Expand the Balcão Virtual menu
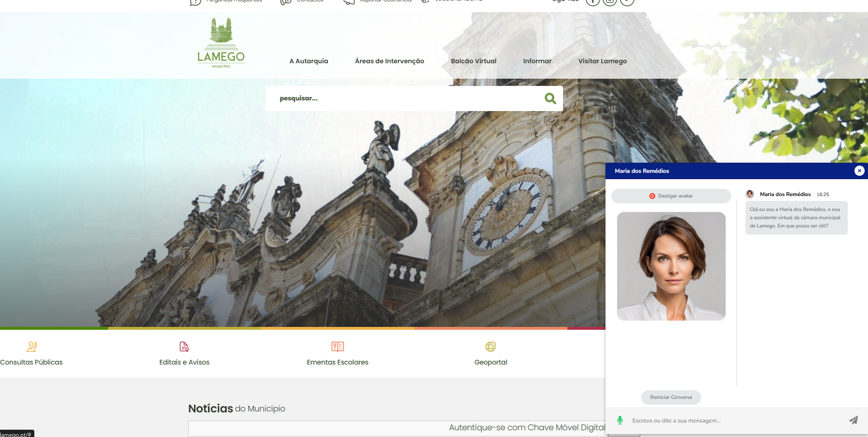This screenshot has height=437, width=868. 473,61
